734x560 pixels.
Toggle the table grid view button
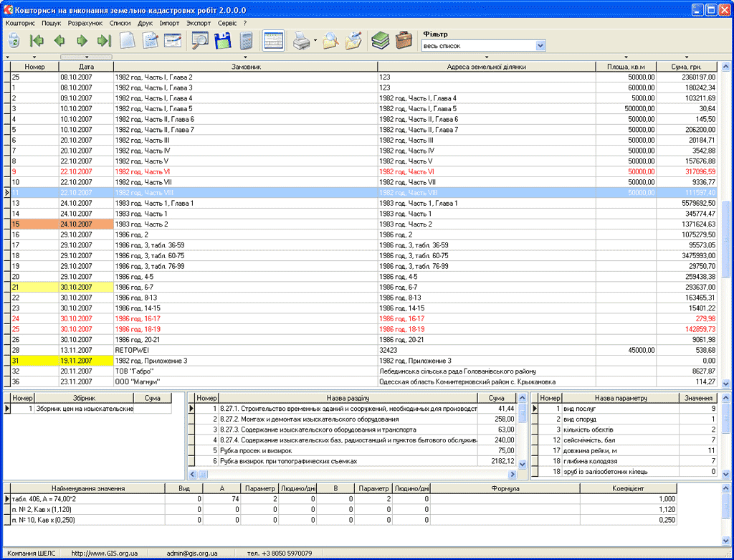coord(273,41)
